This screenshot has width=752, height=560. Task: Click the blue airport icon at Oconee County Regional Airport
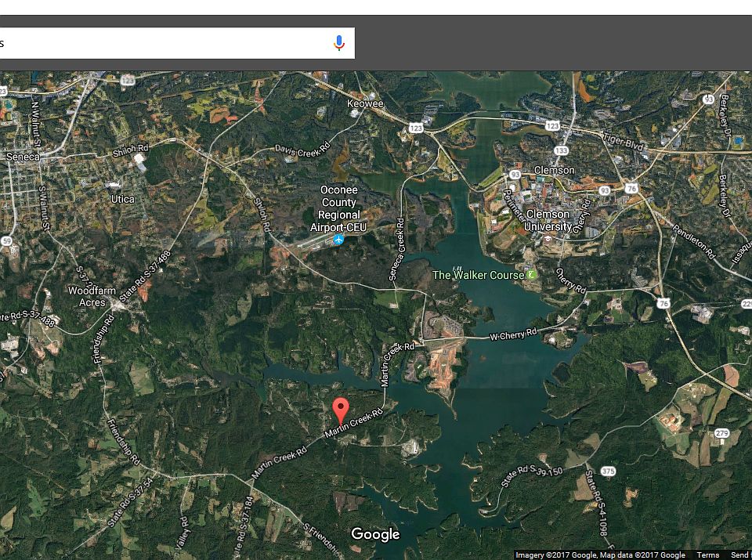coord(339,239)
